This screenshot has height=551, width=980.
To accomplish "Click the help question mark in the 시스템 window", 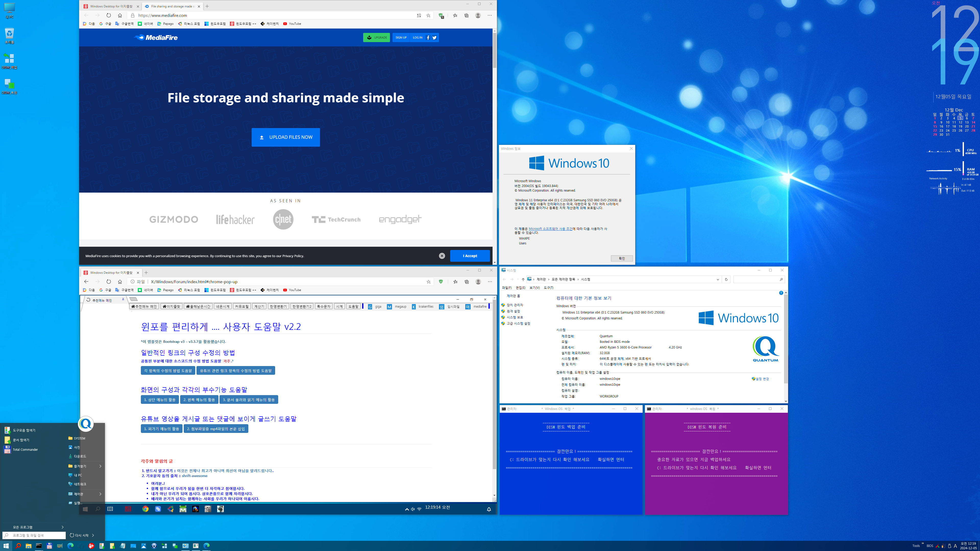I will pyautogui.click(x=781, y=293).
